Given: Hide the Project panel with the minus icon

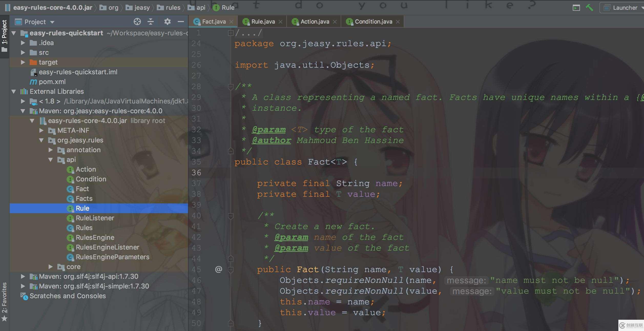Looking at the screenshot, I should [181, 22].
